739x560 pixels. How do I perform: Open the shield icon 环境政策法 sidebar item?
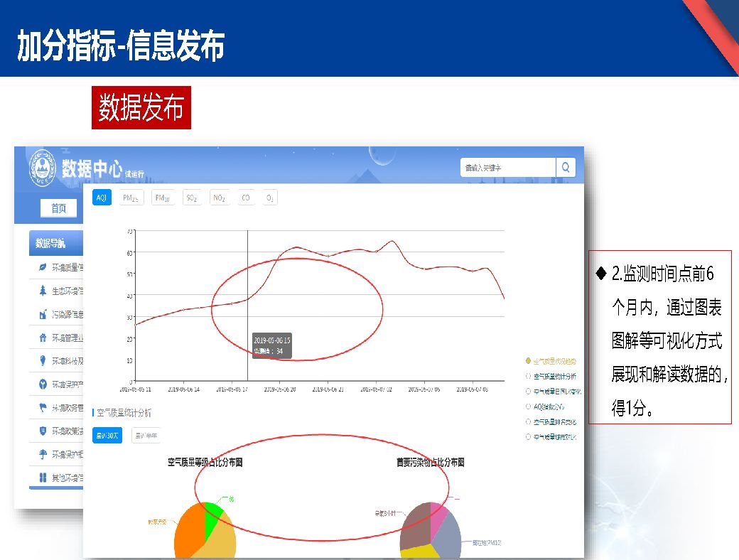pyautogui.click(x=56, y=431)
